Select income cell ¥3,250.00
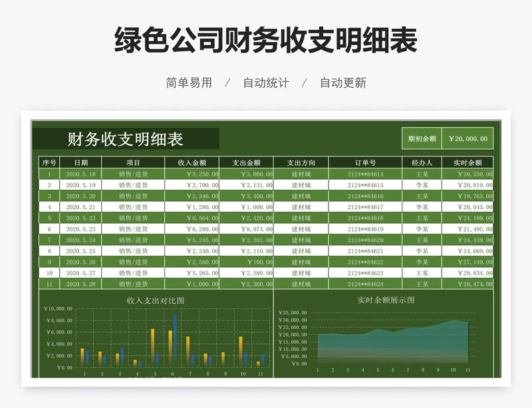Viewport: 532px width, 408px height. 192,174
